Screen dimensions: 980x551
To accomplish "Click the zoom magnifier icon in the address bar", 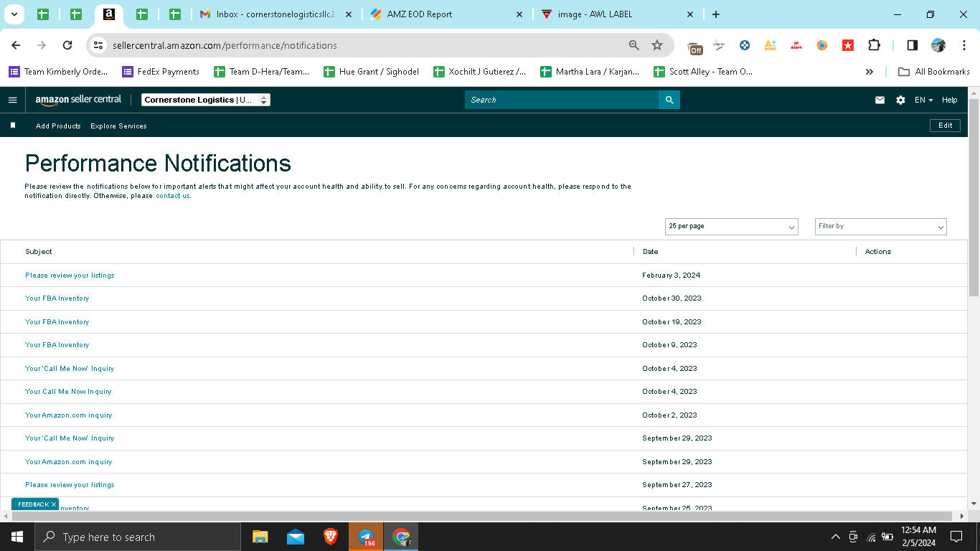I will [x=634, y=45].
